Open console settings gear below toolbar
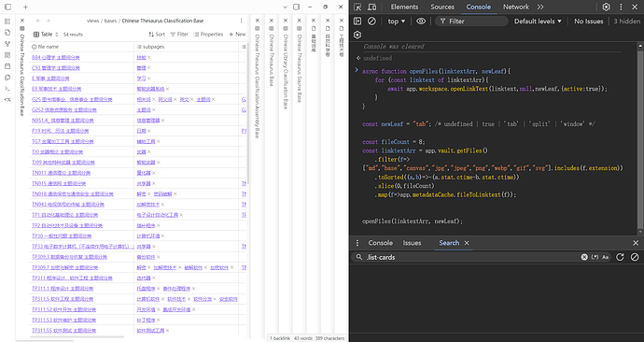The image size is (644, 342). 357,35
